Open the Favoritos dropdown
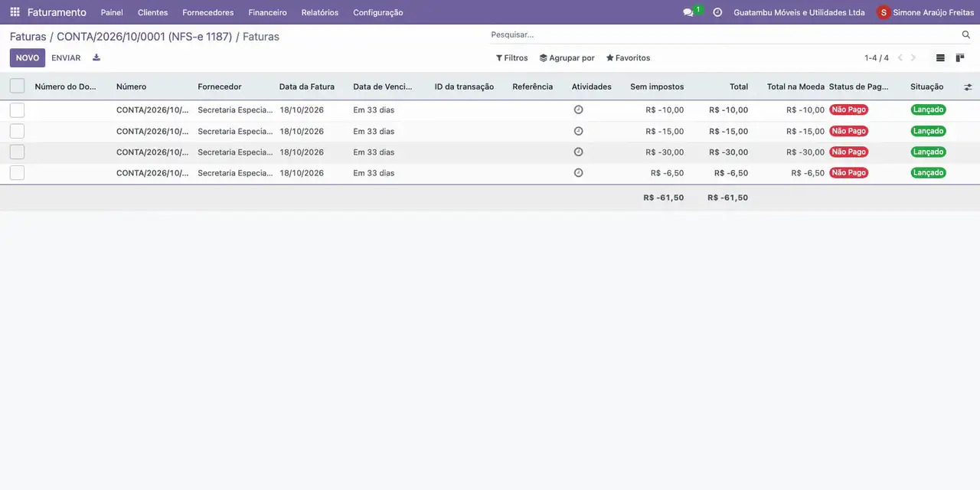The width and height of the screenshot is (980, 490). (628, 58)
